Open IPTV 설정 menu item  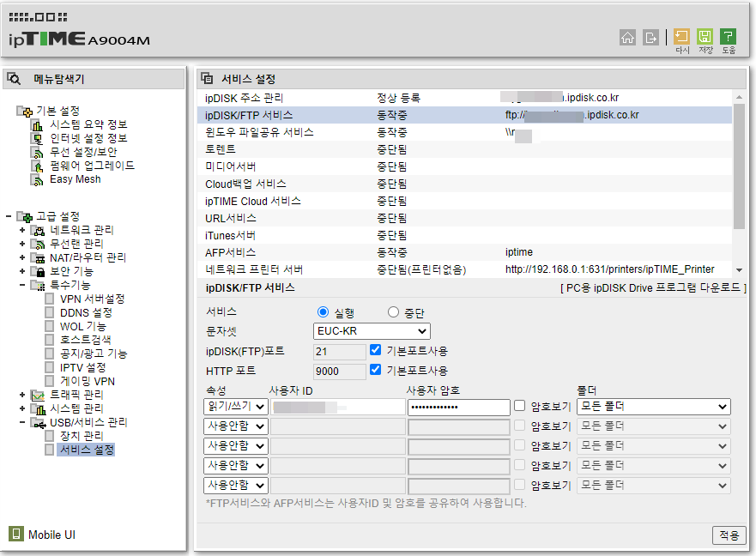[x=83, y=367]
